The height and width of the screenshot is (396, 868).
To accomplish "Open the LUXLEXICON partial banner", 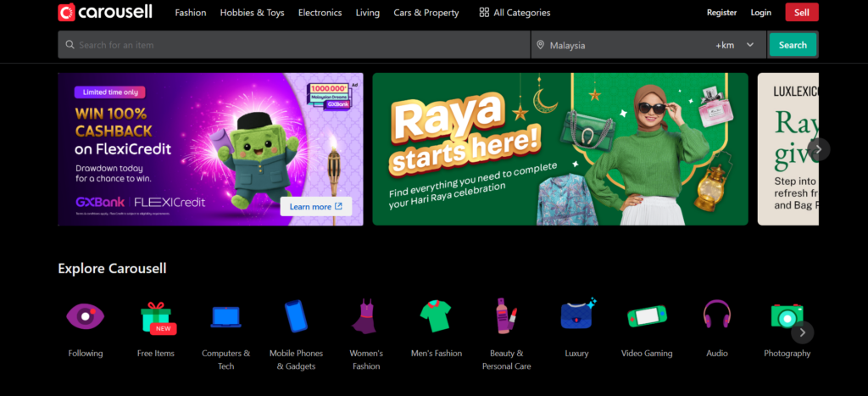I will [x=788, y=149].
